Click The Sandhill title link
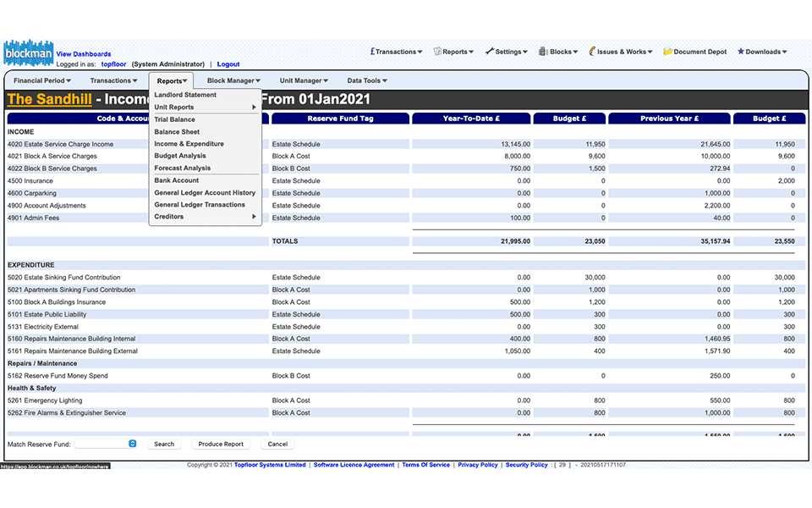Viewport: 812px width, 508px height. coord(49,100)
